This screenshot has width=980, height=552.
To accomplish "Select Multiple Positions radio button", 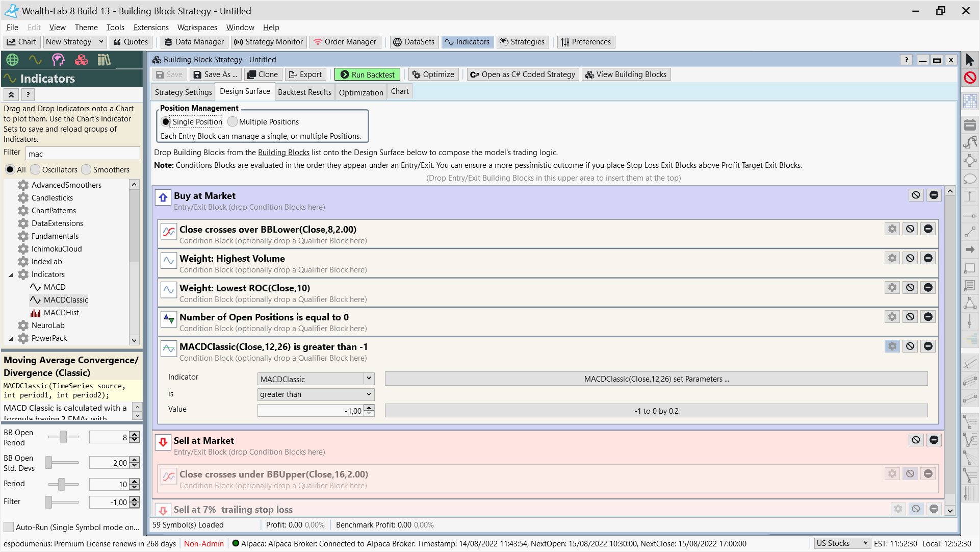I will pos(233,122).
